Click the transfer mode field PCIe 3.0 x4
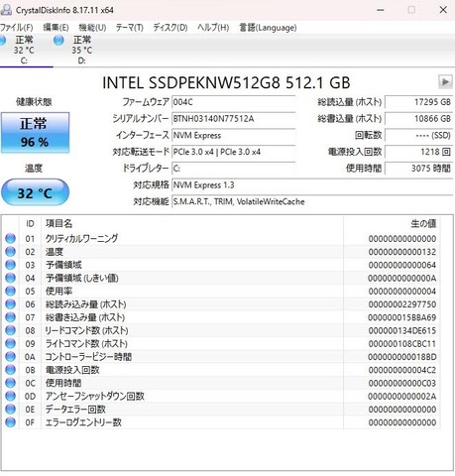Screen dimensions: 455x476 [x=233, y=152]
